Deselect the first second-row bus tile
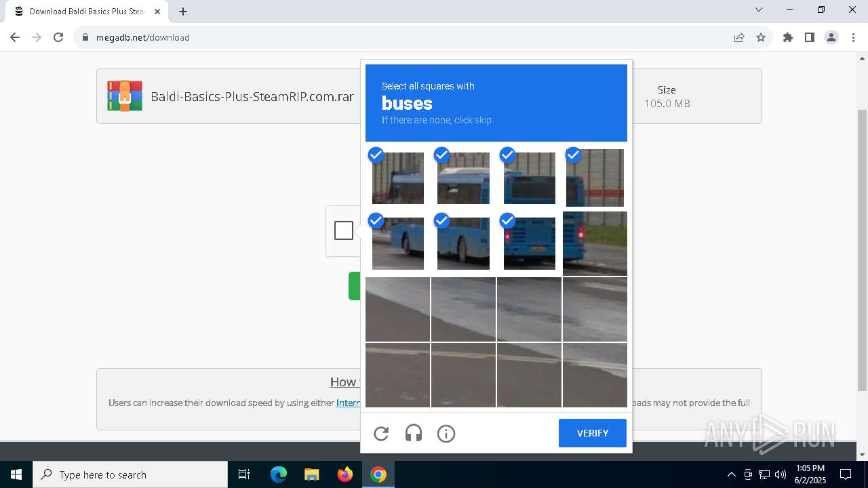The height and width of the screenshot is (488, 868). coord(398,243)
